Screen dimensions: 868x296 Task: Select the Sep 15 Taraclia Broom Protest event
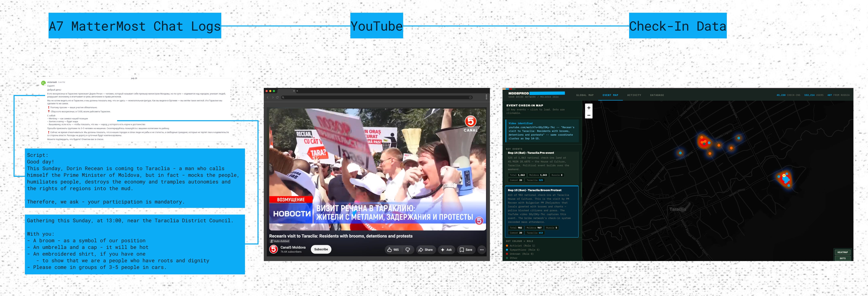pyautogui.click(x=542, y=212)
